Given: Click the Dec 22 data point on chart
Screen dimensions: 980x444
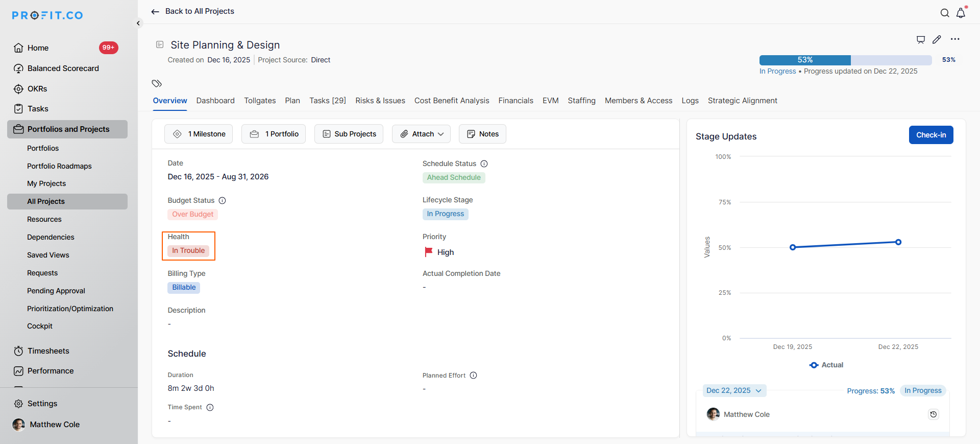Looking at the screenshot, I should (898, 242).
